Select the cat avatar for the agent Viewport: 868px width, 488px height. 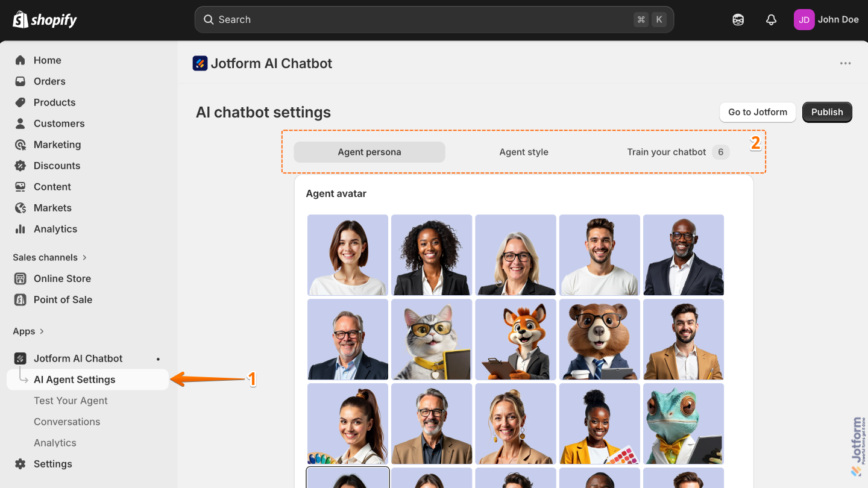(x=431, y=339)
